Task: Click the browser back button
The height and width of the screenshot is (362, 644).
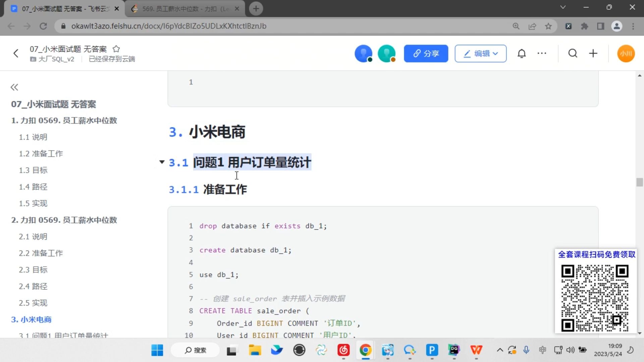Action: tap(11, 26)
